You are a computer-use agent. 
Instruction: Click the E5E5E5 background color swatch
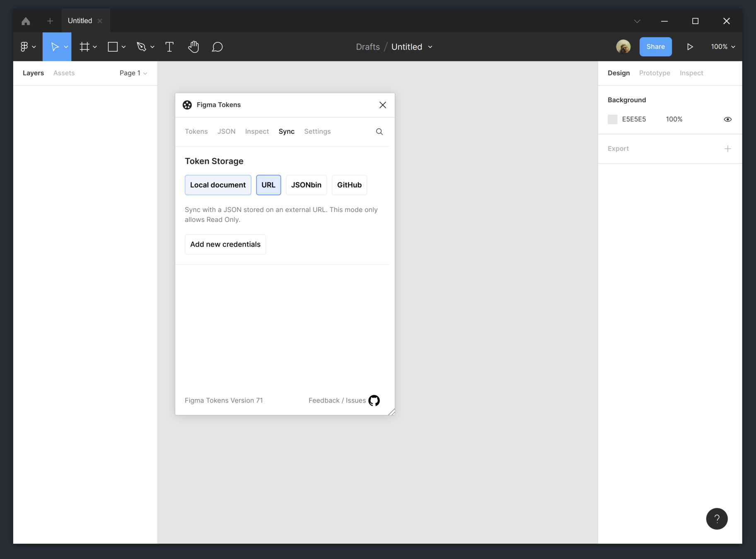(613, 119)
